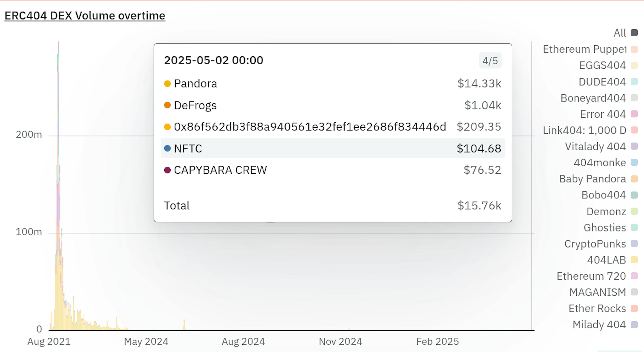Hide the Vitalady 404 series
This screenshot has height=352, width=644.
click(x=595, y=147)
